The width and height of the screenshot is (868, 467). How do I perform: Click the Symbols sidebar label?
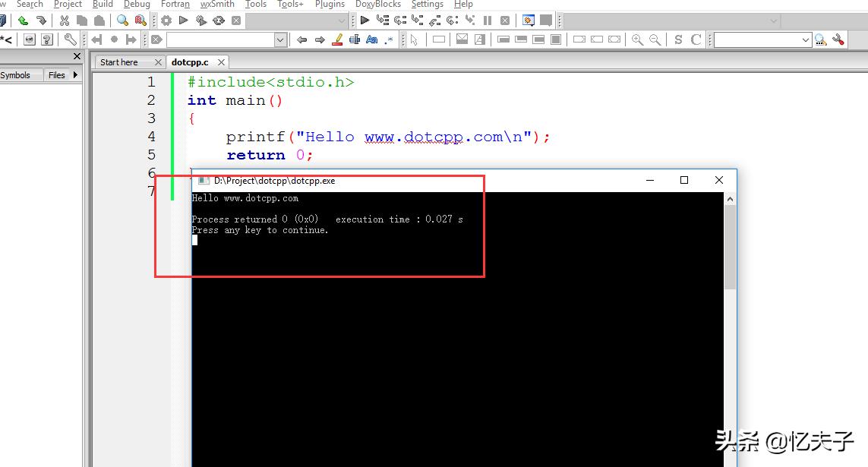point(14,74)
